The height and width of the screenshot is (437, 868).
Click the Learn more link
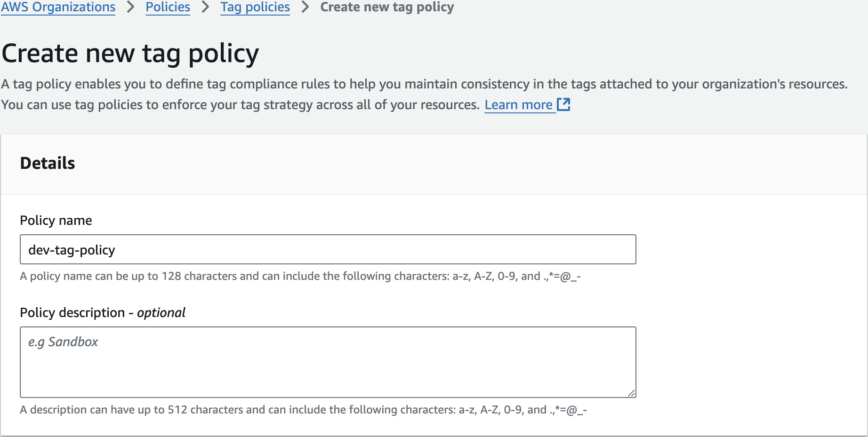point(518,104)
